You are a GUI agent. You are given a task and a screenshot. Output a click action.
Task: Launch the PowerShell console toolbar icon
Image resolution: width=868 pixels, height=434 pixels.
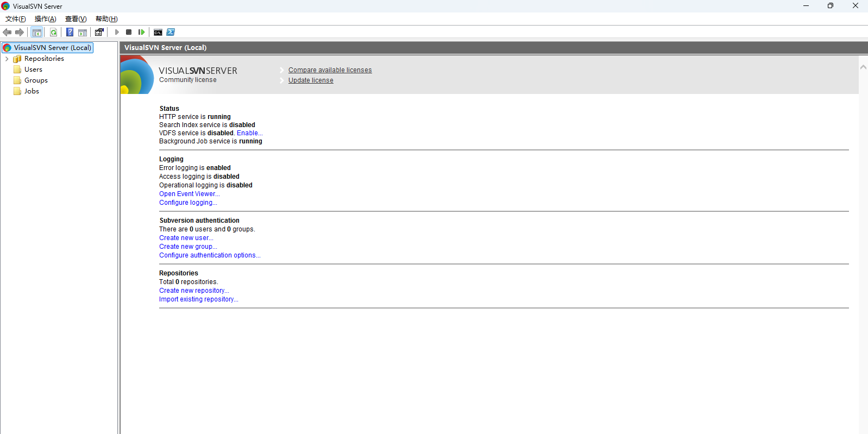pos(171,33)
